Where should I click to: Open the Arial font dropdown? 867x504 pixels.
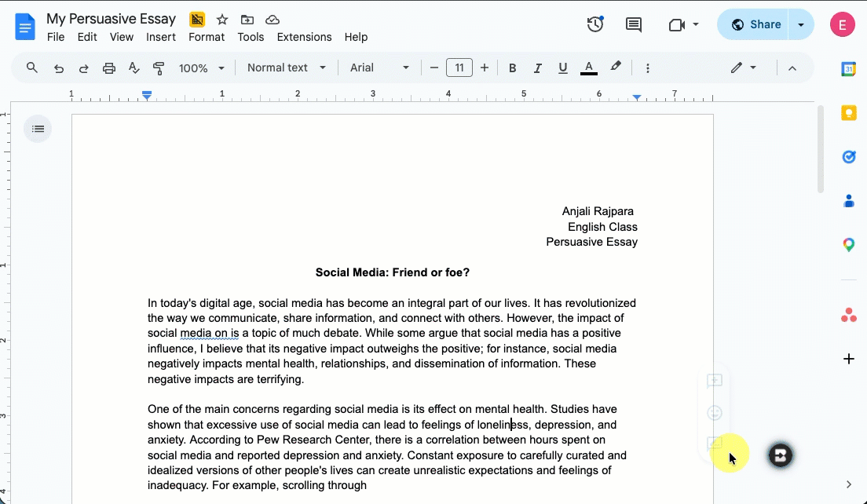click(x=379, y=68)
